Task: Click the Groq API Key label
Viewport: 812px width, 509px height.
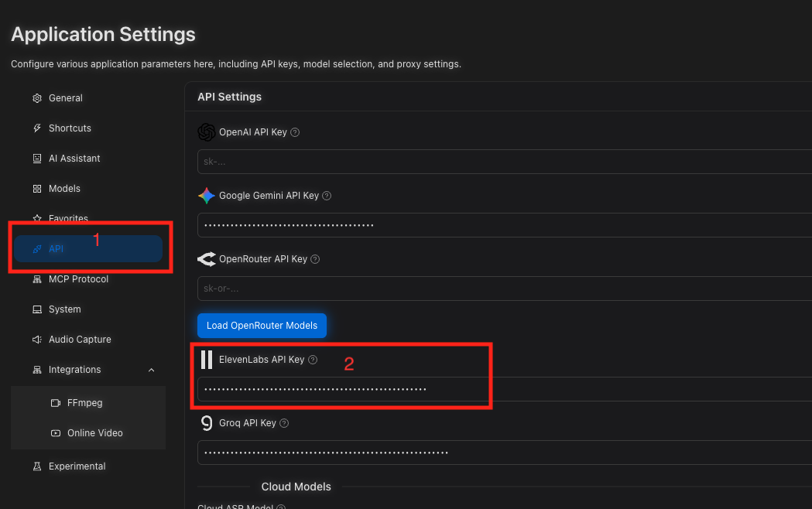Action: (248, 423)
